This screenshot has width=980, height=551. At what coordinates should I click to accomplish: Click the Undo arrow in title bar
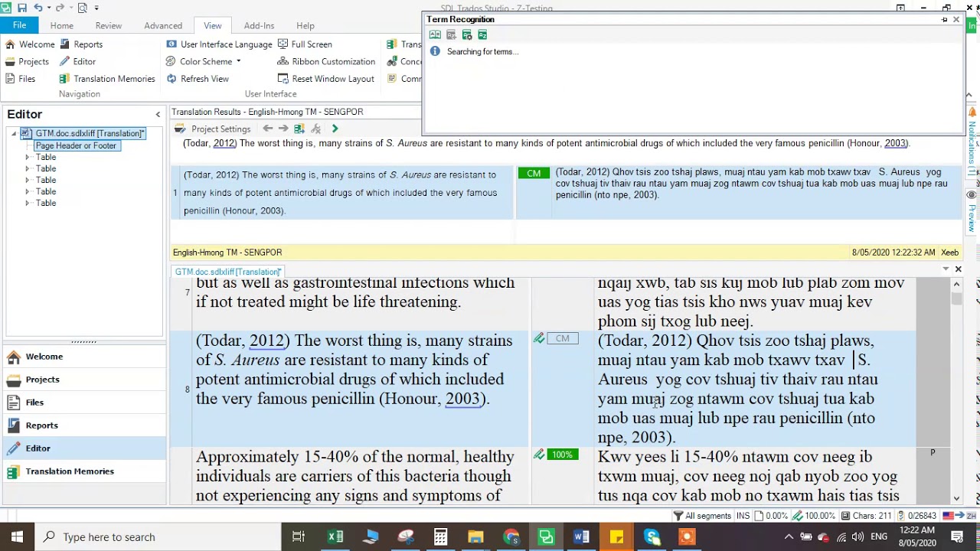38,8
